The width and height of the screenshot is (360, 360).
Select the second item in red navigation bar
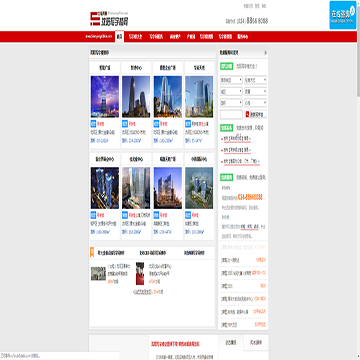136,37
